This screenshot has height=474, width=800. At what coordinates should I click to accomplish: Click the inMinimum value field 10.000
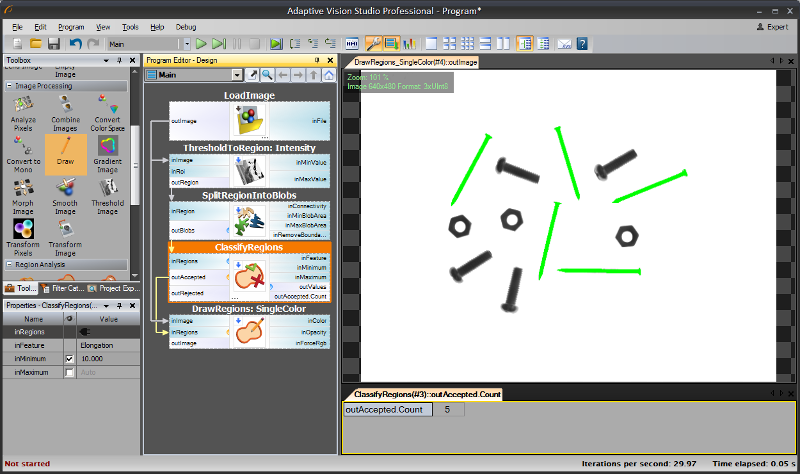coord(105,358)
